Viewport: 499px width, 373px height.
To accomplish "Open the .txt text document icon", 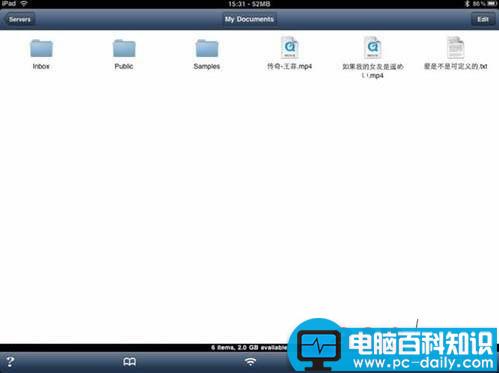I will (455, 48).
